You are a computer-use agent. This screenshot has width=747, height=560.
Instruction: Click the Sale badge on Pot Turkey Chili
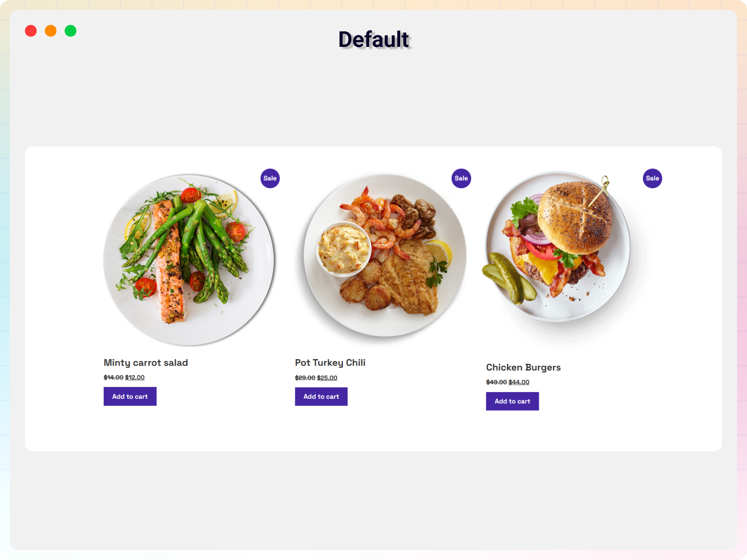[x=461, y=178]
